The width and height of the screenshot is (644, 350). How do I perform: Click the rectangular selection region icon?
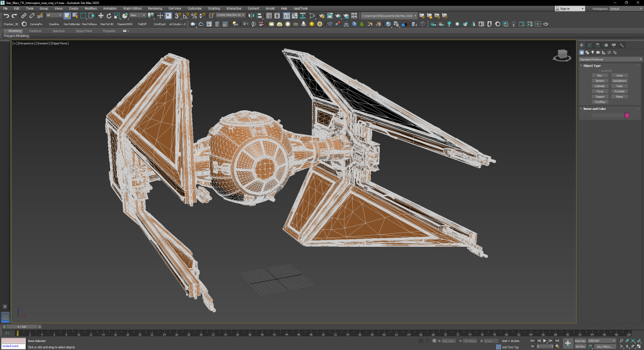(x=84, y=16)
